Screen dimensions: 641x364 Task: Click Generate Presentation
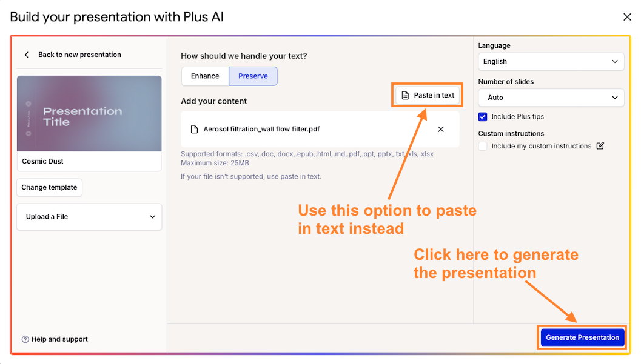pyautogui.click(x=583, y=337)
